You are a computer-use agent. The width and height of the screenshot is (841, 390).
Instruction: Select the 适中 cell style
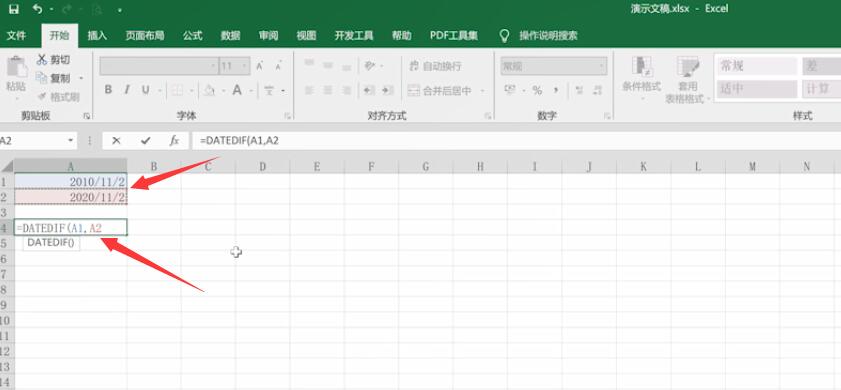757,89
